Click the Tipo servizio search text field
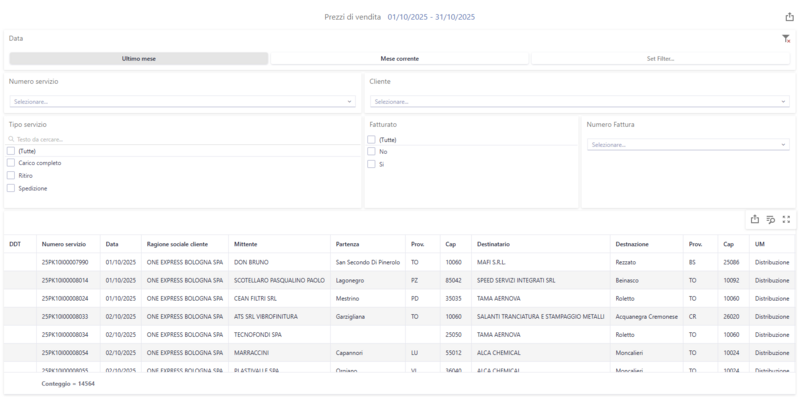800x397 pixels. click(187, 139)
